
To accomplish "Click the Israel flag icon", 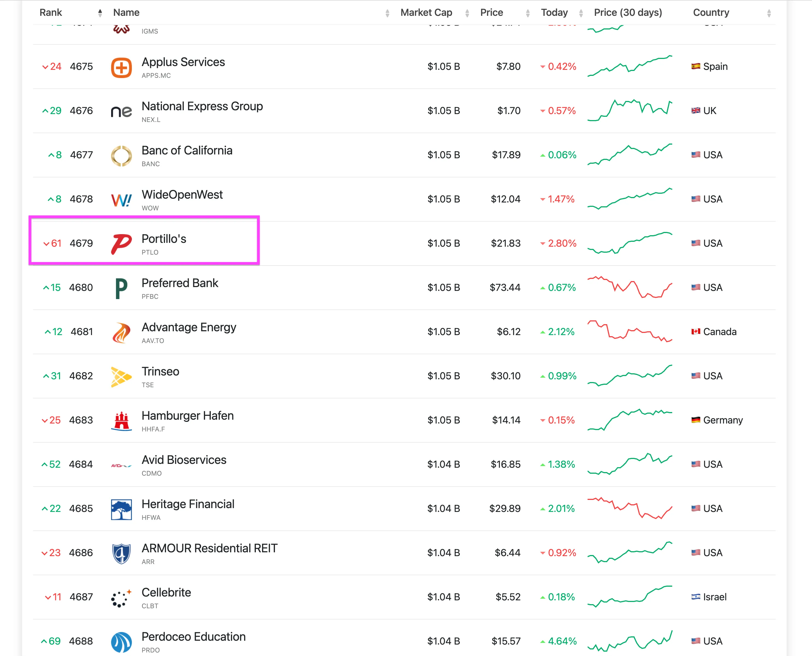I will [x=696, y=597].
